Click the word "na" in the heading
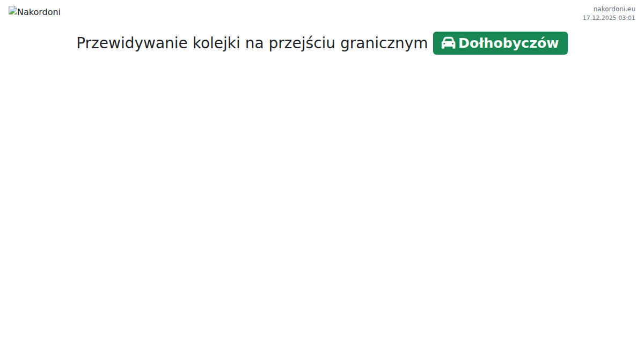 tap(254, 43)
